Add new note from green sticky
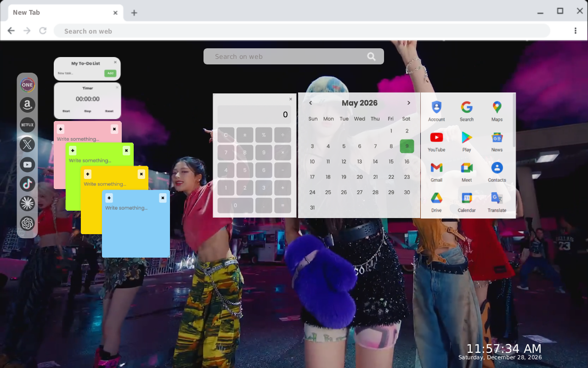 (x=73, y=151)
